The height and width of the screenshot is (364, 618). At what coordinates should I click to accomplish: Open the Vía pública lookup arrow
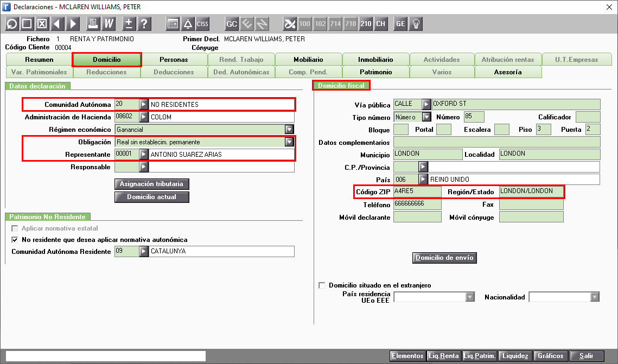click(x=426, y=104)
